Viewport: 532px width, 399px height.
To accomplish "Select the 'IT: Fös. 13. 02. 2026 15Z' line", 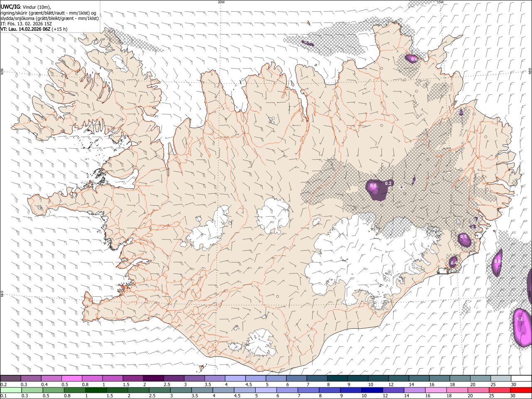I will [26, 24].
